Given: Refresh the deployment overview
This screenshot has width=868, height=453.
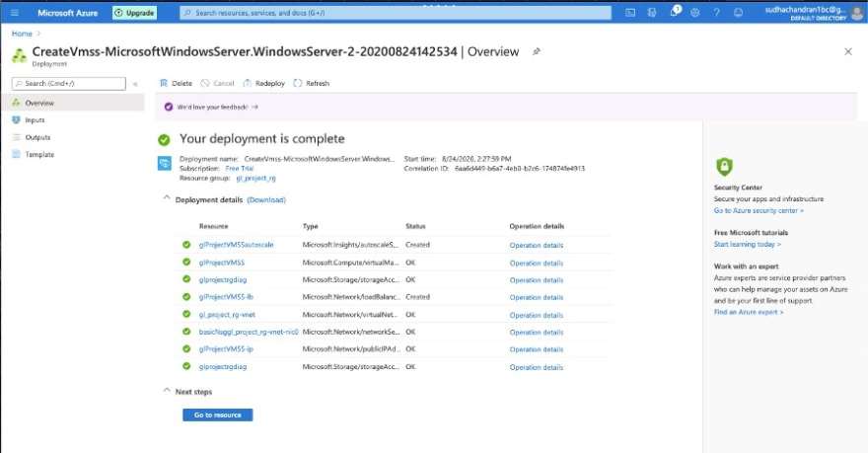Looking at the screenshot, I should point(311,83).
